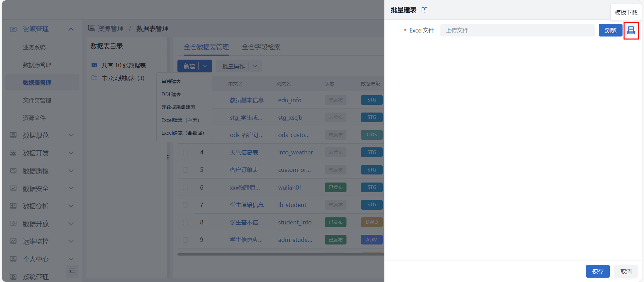Switch to the 全仓数据表管理 tab

coord(206,47)
